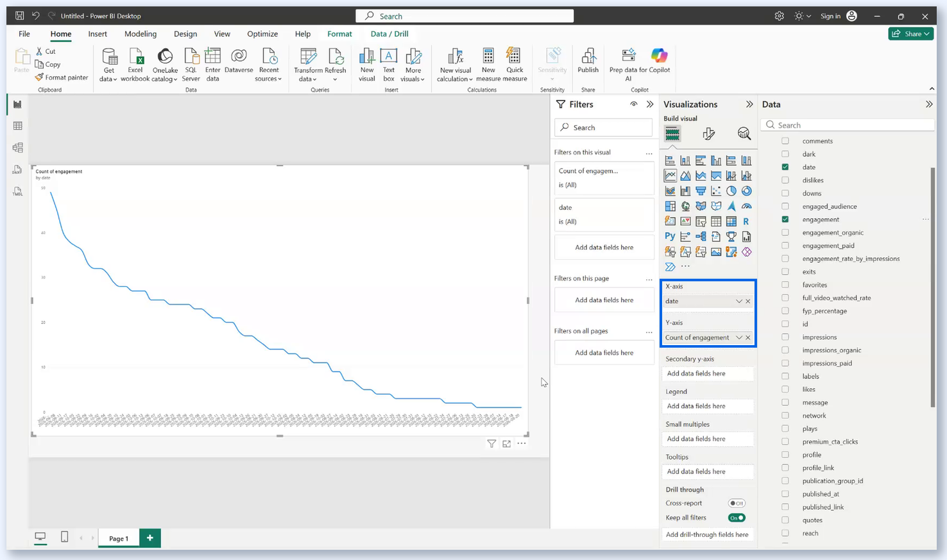
Task: Choose the Power Apps visual
Action: point(746,252)
